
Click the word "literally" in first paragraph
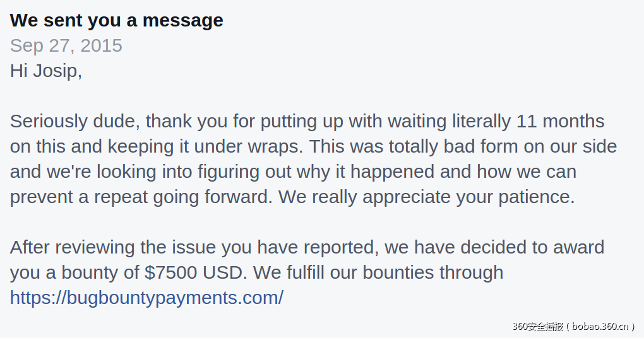point(481,121)
